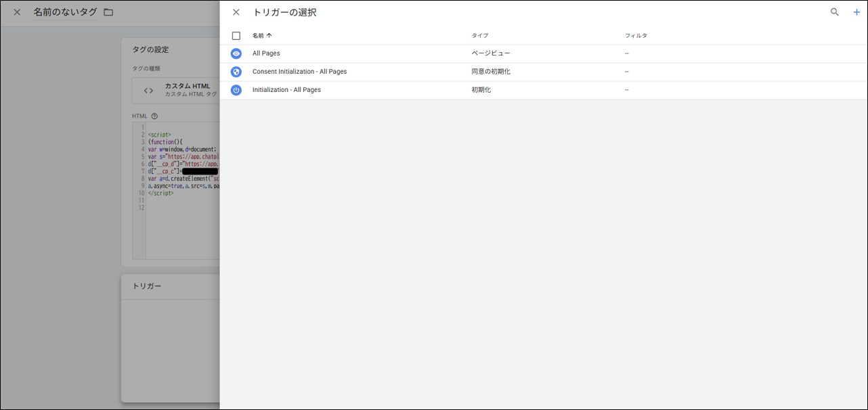Click the ページビュー type cell
Viewport: 868px width, 410px height.
pos(490,53)
